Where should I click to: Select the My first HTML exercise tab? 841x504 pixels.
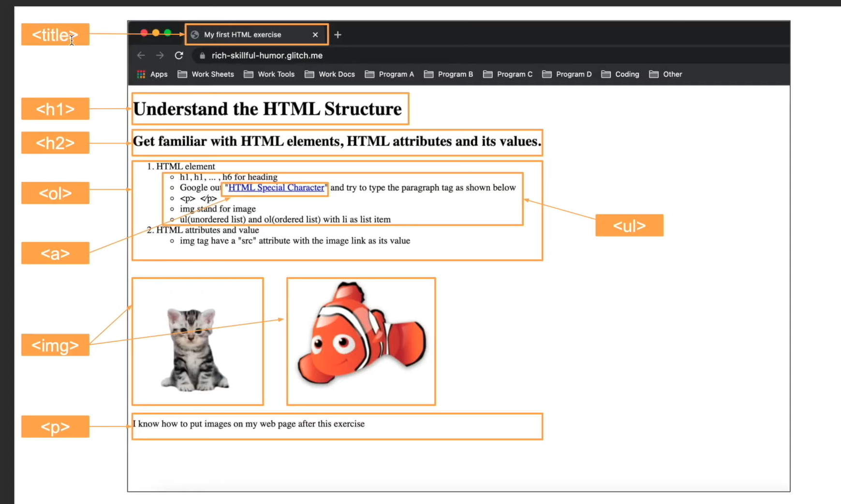[242, 35]
